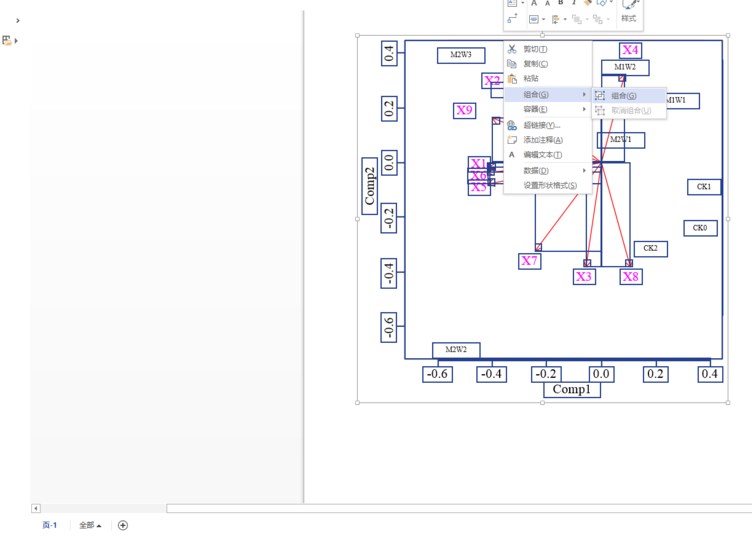Click the bottom-right selection handle
This screenshot has height=537, width=752.
pyautogui.click(x=728, y=403)
